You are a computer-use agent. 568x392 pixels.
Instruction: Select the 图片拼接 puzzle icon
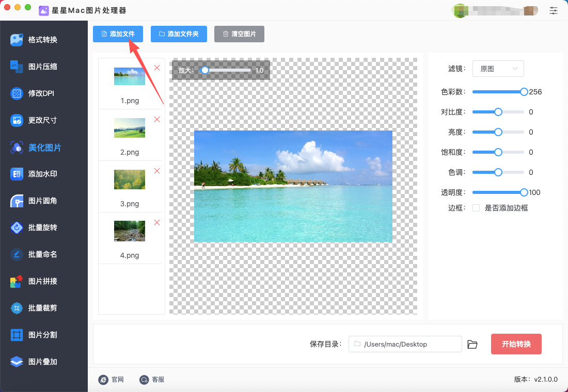(17, 281)
